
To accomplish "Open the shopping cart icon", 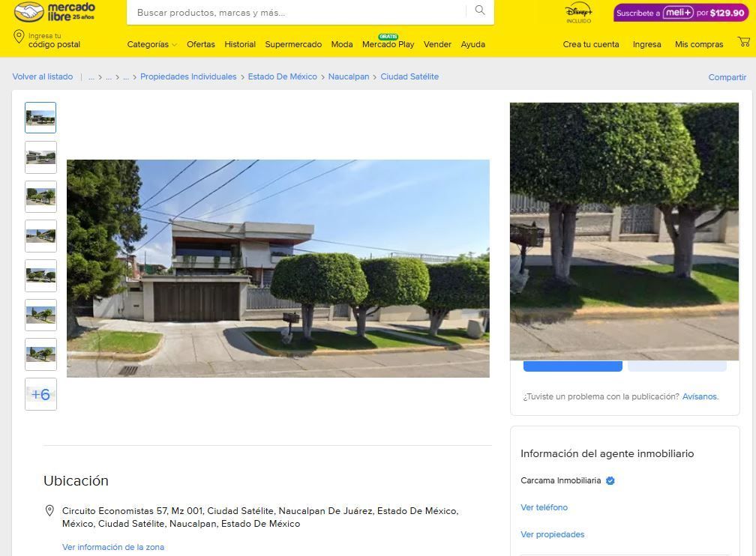I will 743,42.
